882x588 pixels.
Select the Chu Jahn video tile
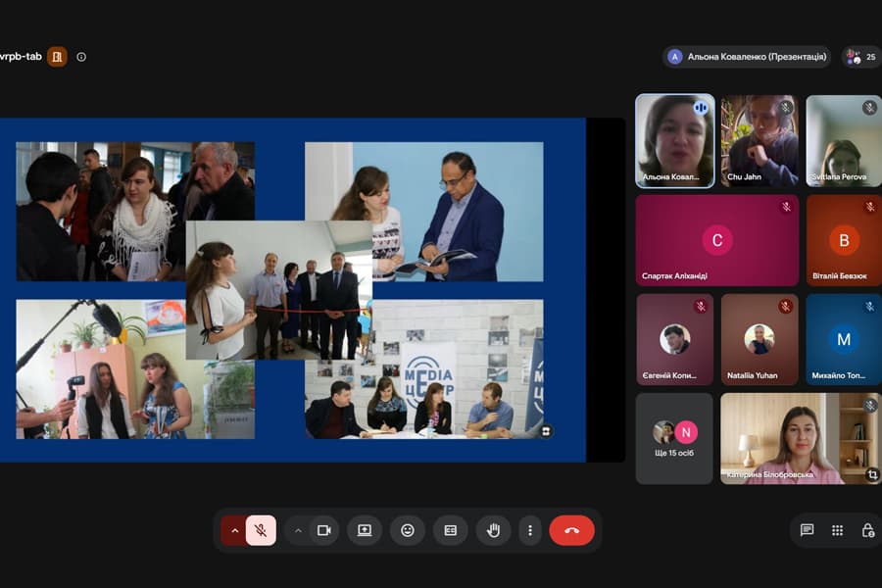(x=759, y=141)
